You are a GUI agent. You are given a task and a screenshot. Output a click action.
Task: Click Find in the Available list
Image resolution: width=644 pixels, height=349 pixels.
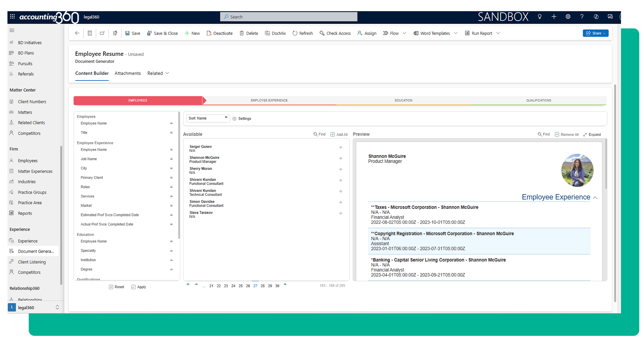pos(319,134)
